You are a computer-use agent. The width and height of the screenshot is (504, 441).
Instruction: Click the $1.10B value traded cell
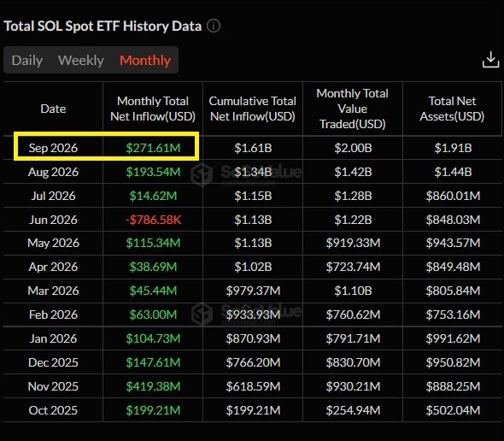coord(353,291)
